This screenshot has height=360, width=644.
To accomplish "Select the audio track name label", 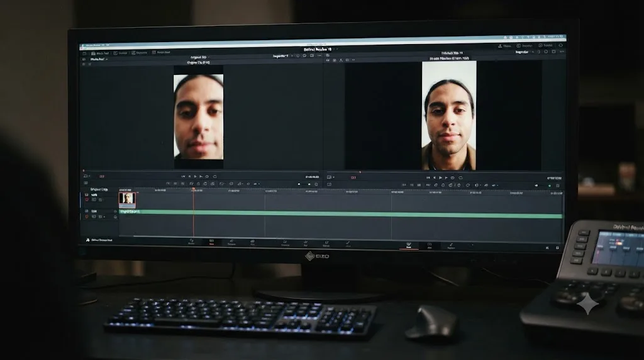I will pos(94,211).
